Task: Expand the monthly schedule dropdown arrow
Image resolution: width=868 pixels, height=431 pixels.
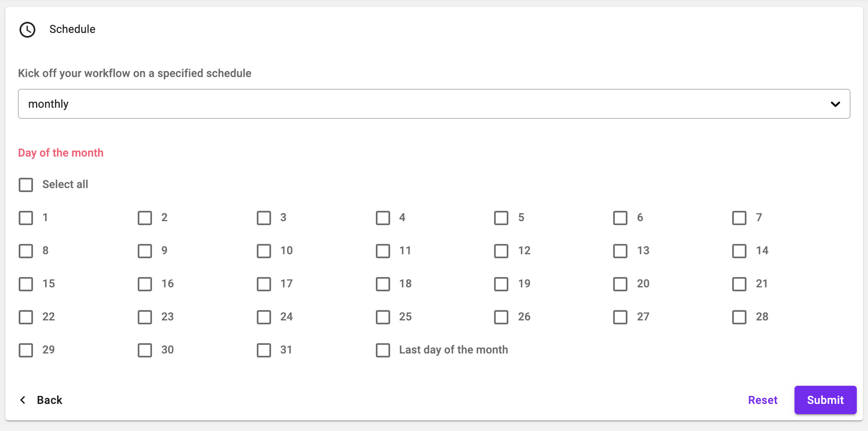Action: (835, 104)
